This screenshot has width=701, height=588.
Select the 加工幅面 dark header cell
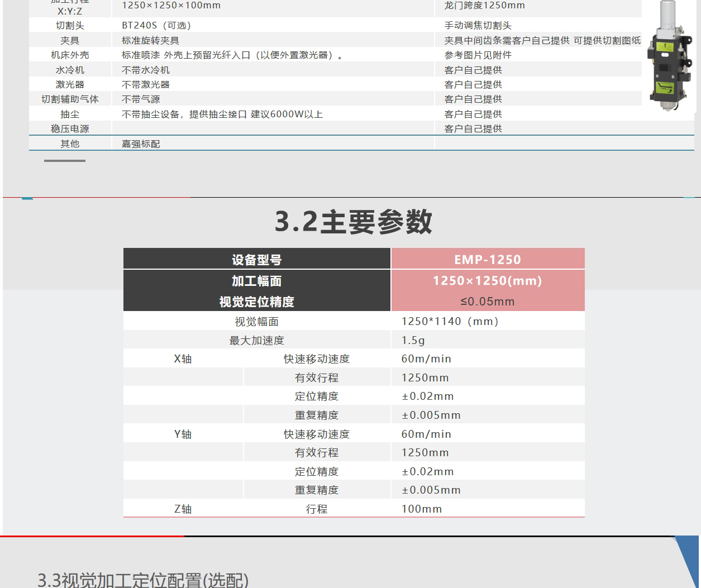[x=256, y=281]
